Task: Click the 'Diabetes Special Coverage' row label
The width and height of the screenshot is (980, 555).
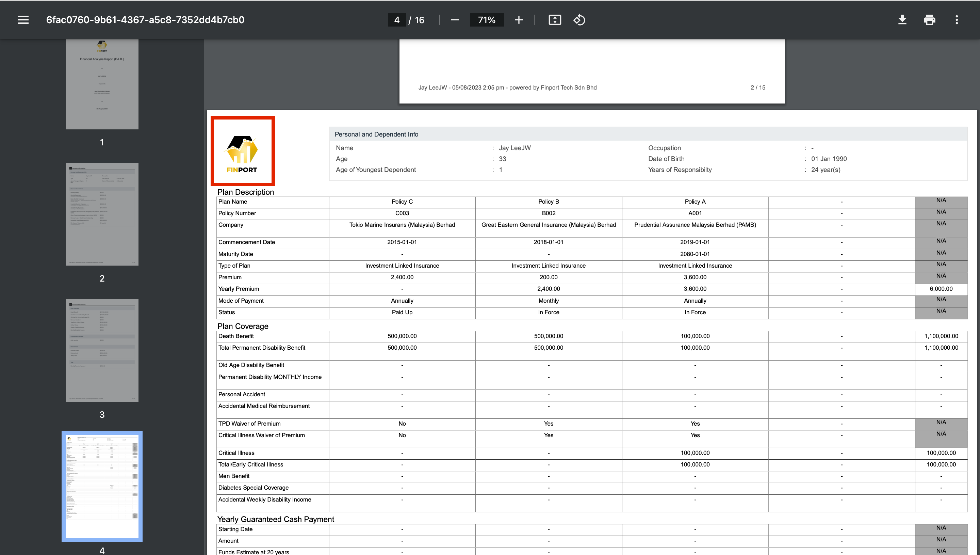Action: (x=253, y=488)
